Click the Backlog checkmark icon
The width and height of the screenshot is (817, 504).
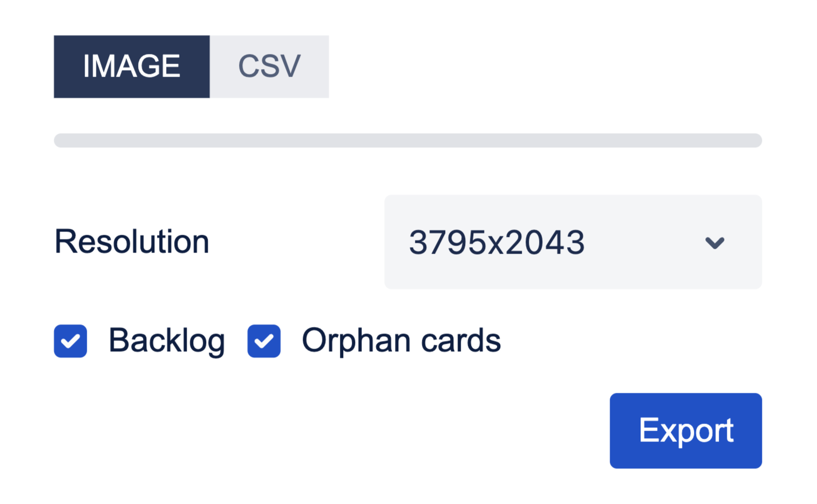(70, 341)
